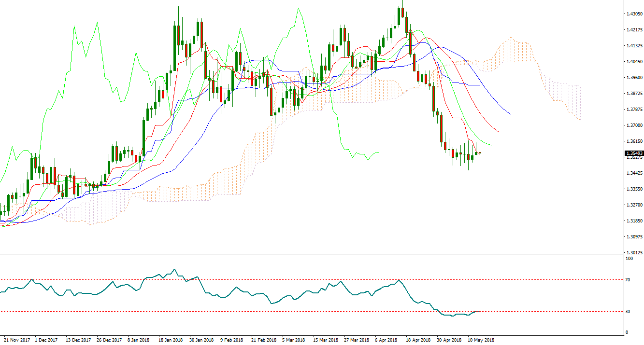Image resolution: width=644 pixels, height=345 pixels.
Task: Click the blue moving average line's right end
Action: 511,114
